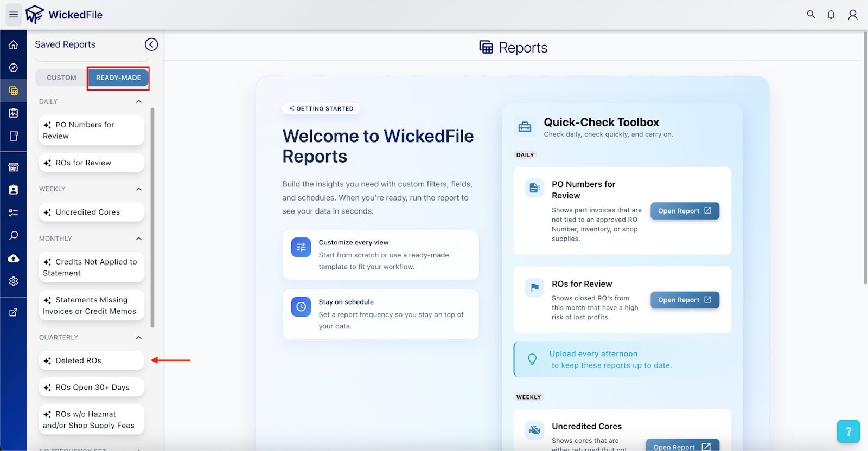Click the search icon in top bar
The height and width of the screenshot is (451, 868).
tap(810, 15)
